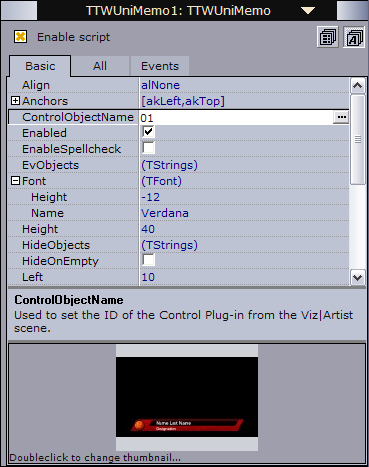The width and height of the screenshot is (369, 467).
Task: Click the ellipsis button for ControlObjectName
Action: [341, 117]
